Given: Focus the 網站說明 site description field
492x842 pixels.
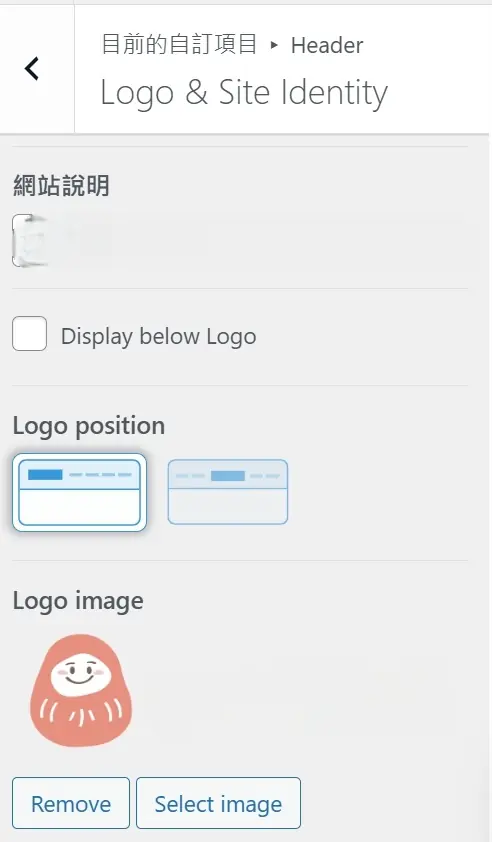Looking at the screenshot, I should (x=240, y=240).
